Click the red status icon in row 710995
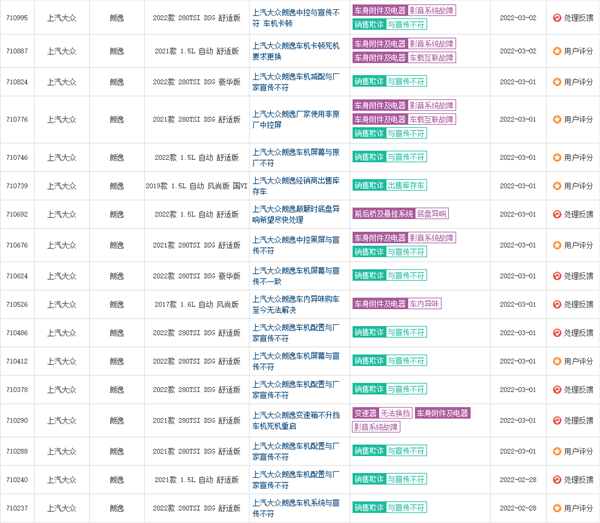This screenshot has height=523, width=600. 557,18
